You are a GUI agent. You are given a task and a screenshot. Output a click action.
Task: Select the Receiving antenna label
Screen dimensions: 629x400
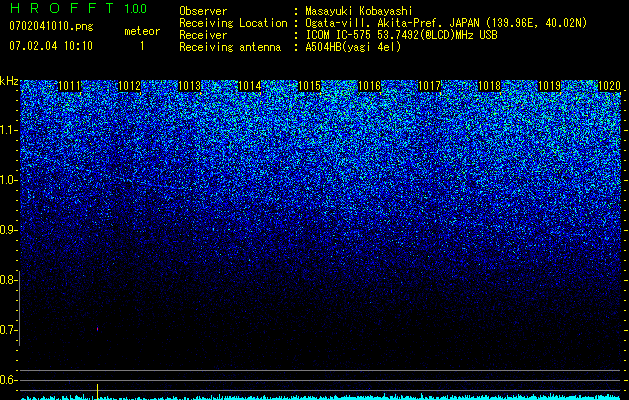pos(230,47)
